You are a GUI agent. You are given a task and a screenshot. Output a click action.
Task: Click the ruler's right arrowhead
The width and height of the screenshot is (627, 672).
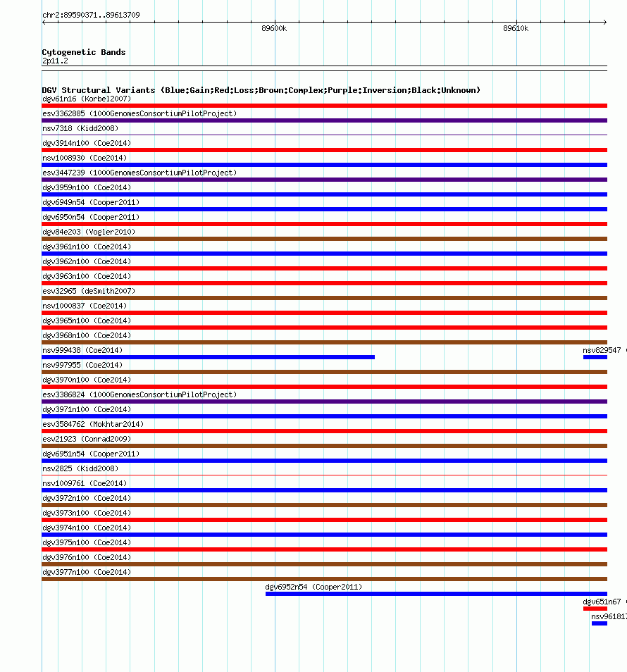tap(604, 22)
